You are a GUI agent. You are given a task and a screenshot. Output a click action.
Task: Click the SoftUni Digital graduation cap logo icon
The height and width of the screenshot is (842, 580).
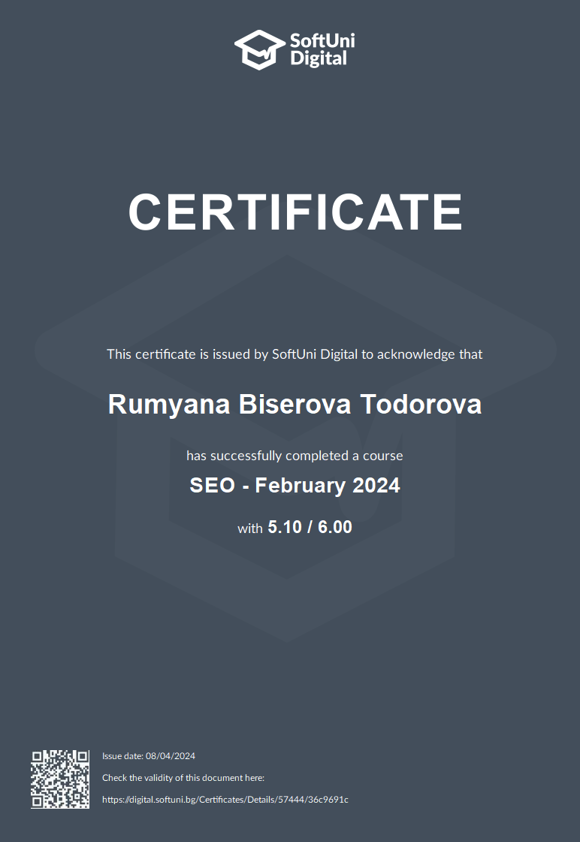point(260,49)
